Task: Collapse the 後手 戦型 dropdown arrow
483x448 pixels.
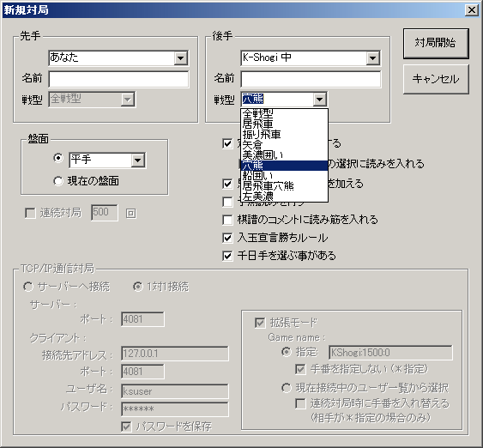Action: pyautogui.click(x=319, y=100)
